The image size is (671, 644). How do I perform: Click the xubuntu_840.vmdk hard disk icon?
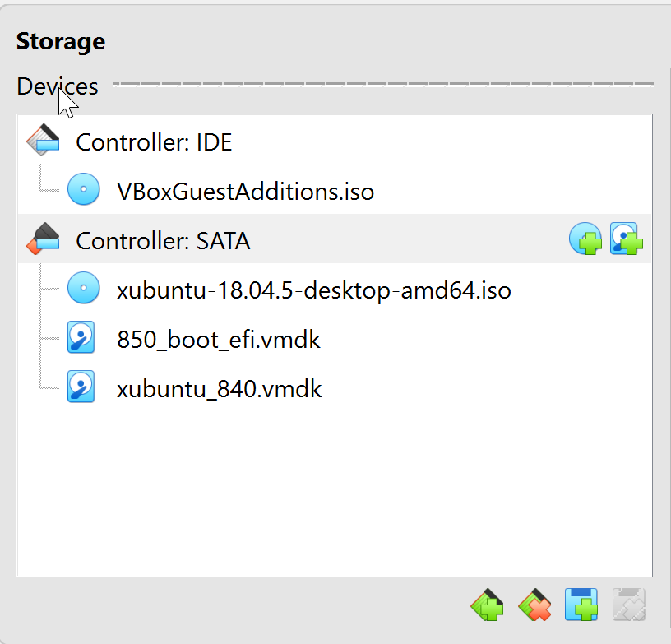[x=81, y=387]
